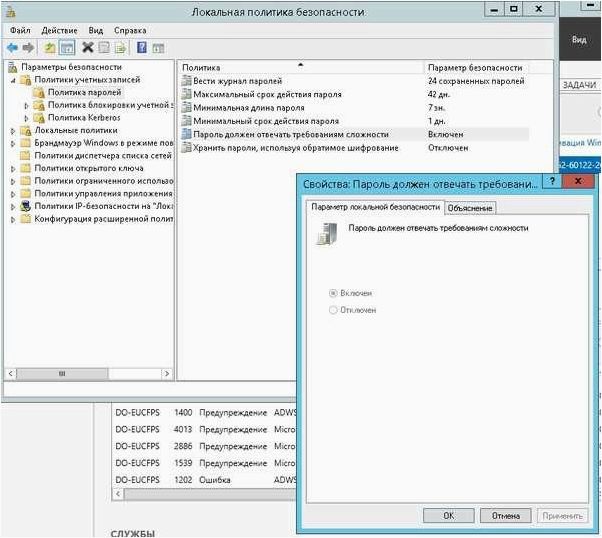Click the Пароль должен отвечать требованиям icon
This screenshot has width=602, height=538.
click(186, 134)
